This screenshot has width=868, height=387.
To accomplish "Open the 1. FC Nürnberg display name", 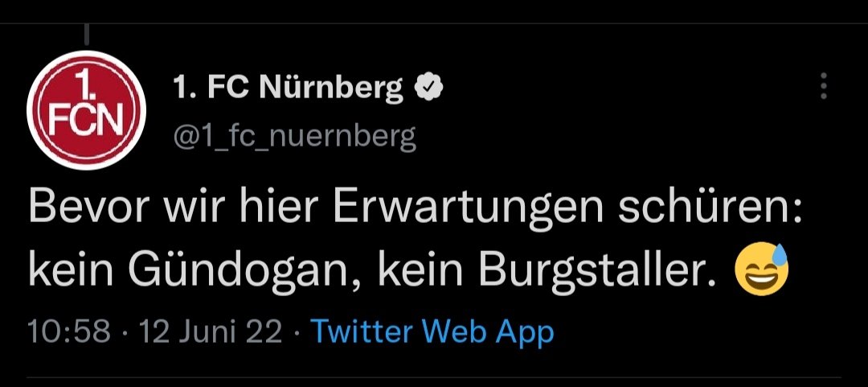I will click(x=289, y=89).
